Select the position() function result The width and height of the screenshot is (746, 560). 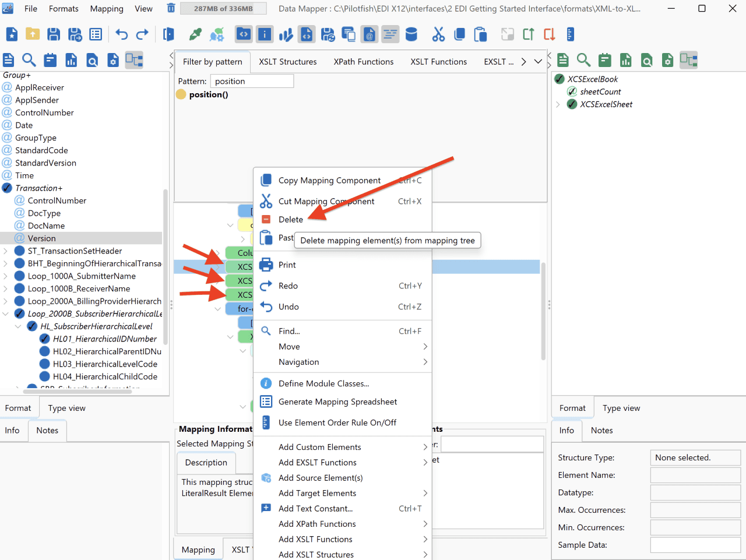pyautogui.click(x=208, y=94)
